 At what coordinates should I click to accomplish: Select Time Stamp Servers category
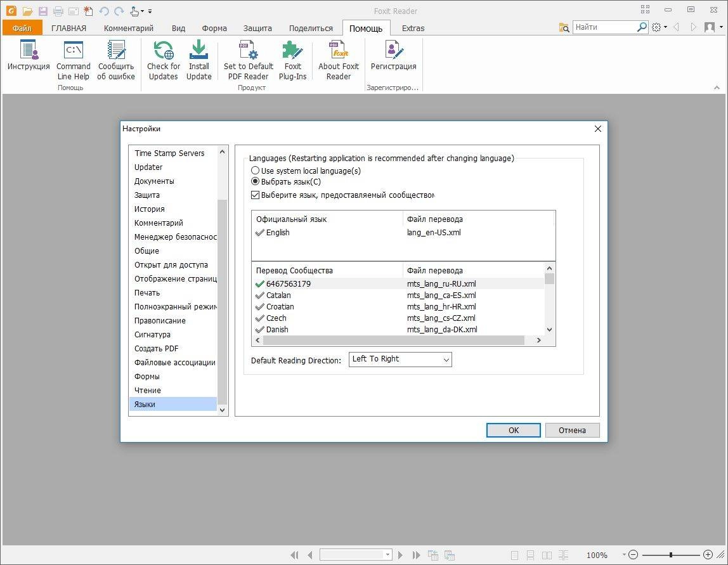[172, 153]
